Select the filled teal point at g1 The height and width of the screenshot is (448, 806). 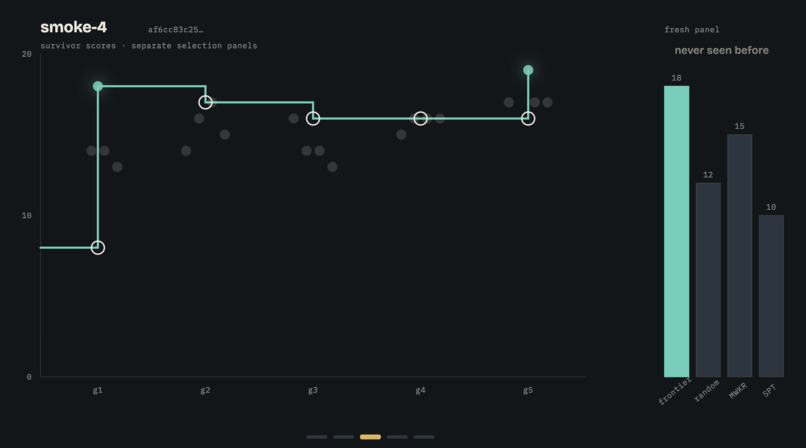(98, 86)
